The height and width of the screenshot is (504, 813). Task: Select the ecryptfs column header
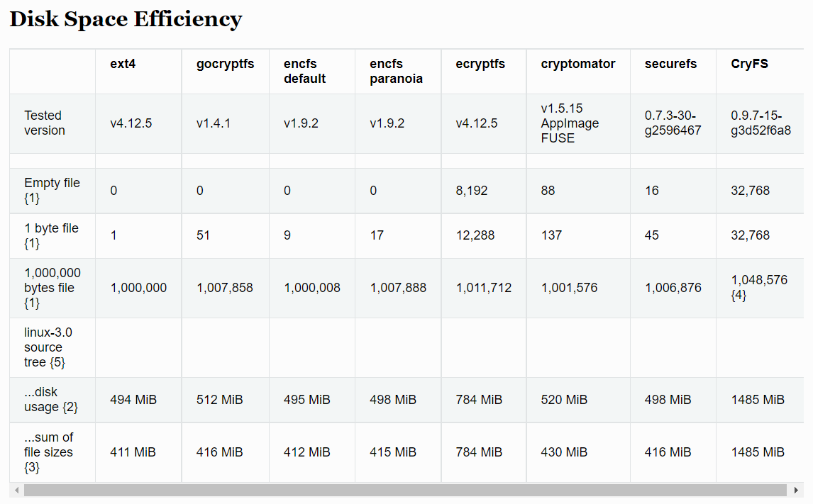tap(480, 64)
